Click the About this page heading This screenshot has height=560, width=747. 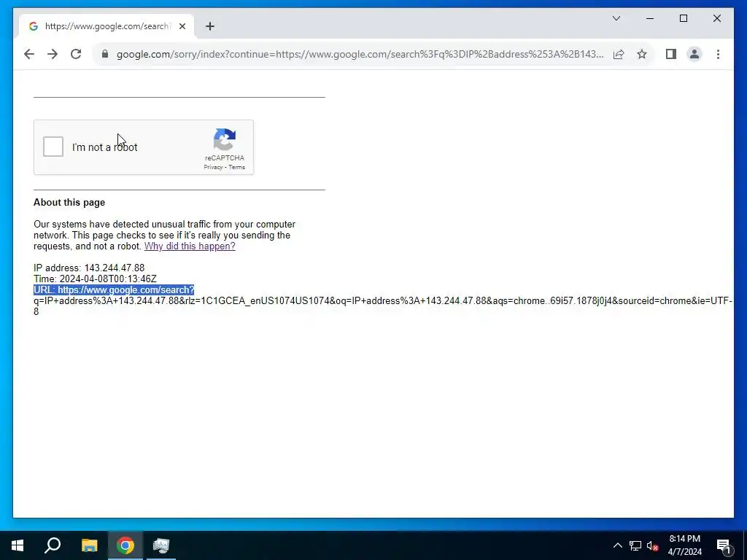coord(69,203)
